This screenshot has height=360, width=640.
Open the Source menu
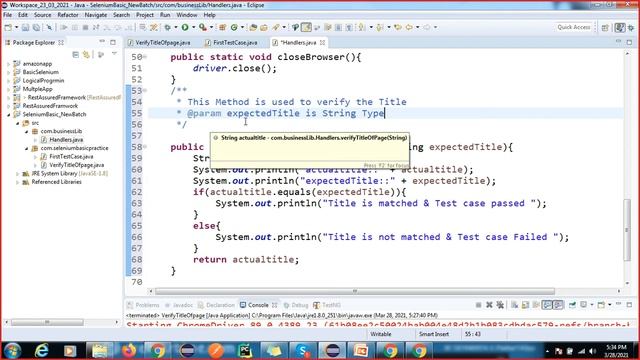[42, 15]
